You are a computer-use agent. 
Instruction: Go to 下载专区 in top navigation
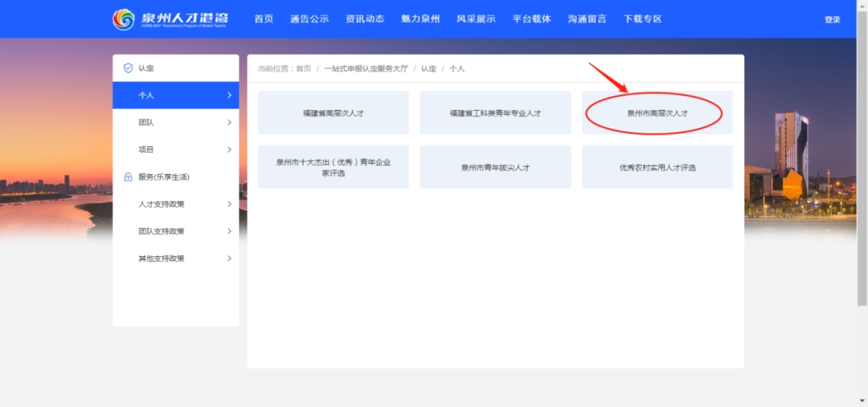(642, 19)
